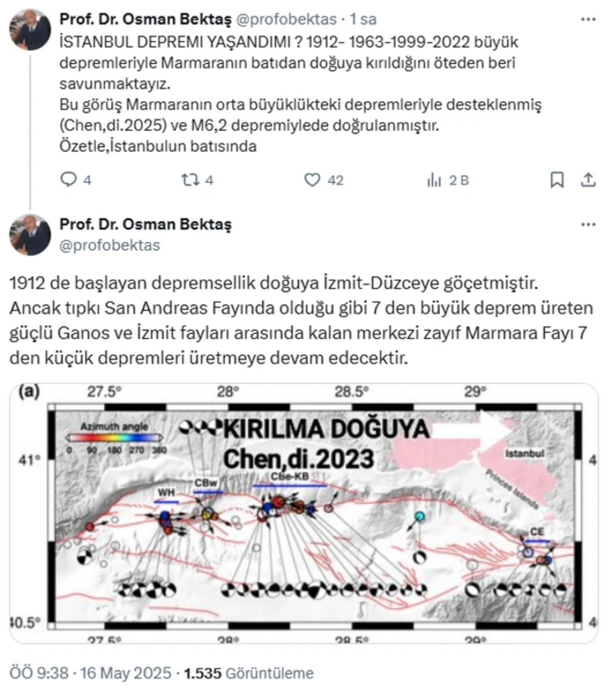Share the first tweet via share icon
The image size is (616, 690).
click(x=588, y=180)
